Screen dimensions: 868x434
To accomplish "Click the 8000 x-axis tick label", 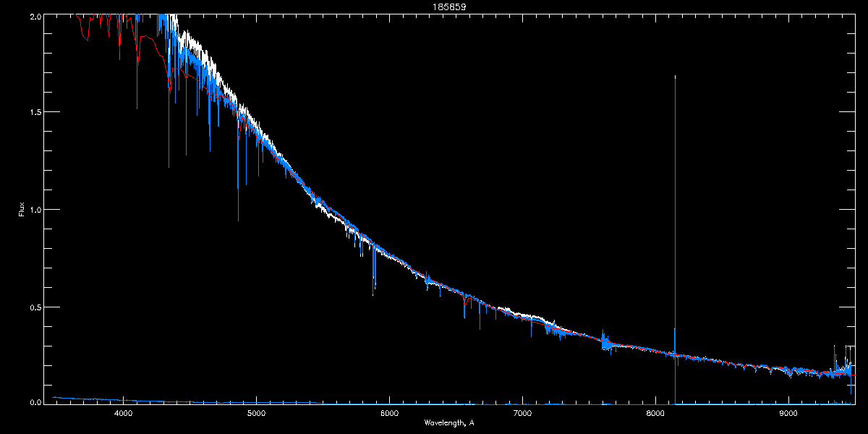I will (x=655, y=414).
